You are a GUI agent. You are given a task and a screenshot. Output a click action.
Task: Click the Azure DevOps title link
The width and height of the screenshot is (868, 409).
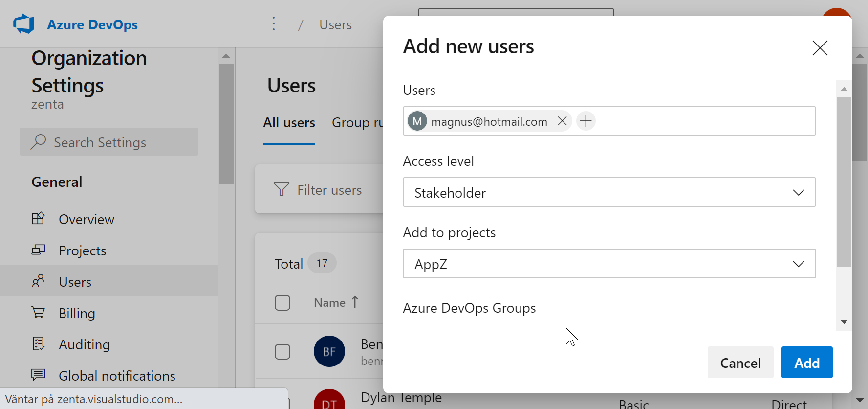[92, 24]
